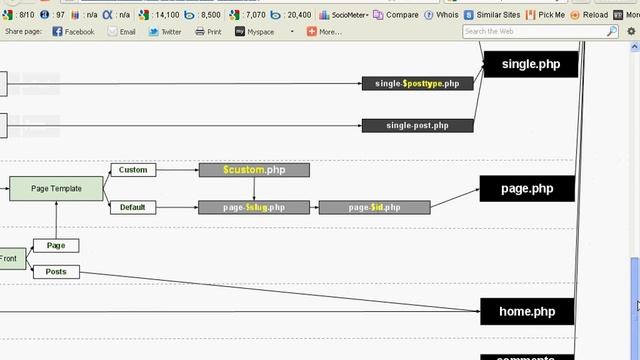The width and height of the screenshot is (640, 360).
Task: Click the home.php box
Action: pos(527,311)
